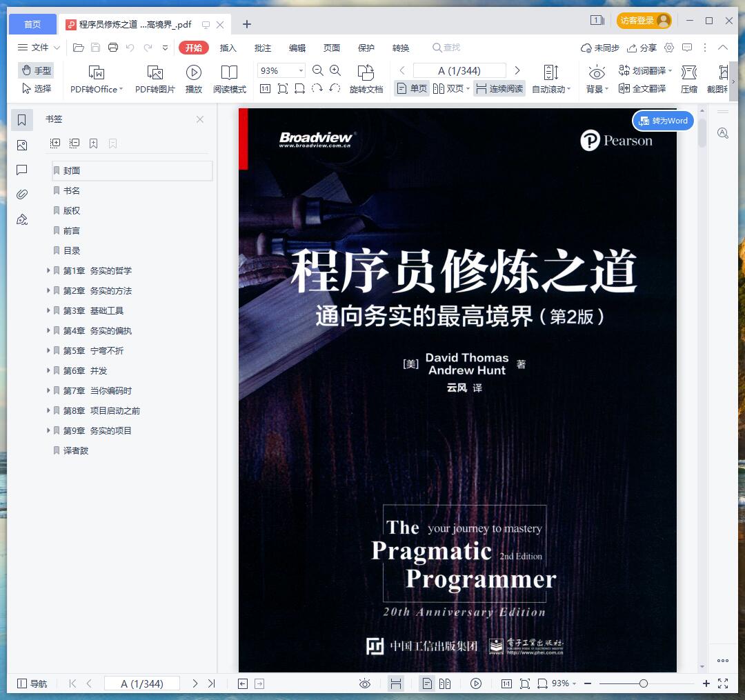This screenshot has width=745, height=700.
Task: Activate the 手型 hand tool
Action: coord(37,70)
